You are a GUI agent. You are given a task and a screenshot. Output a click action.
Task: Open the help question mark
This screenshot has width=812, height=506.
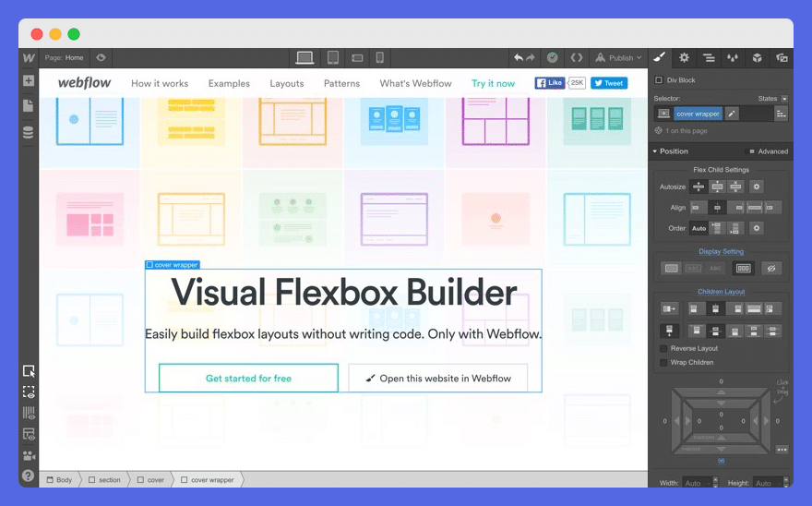(29, 476)
